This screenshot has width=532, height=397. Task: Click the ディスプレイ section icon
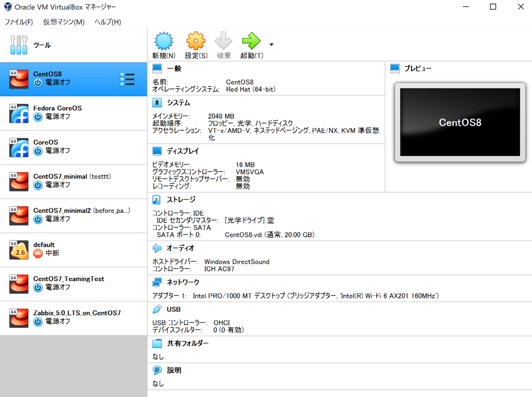(x=156, y=151)
